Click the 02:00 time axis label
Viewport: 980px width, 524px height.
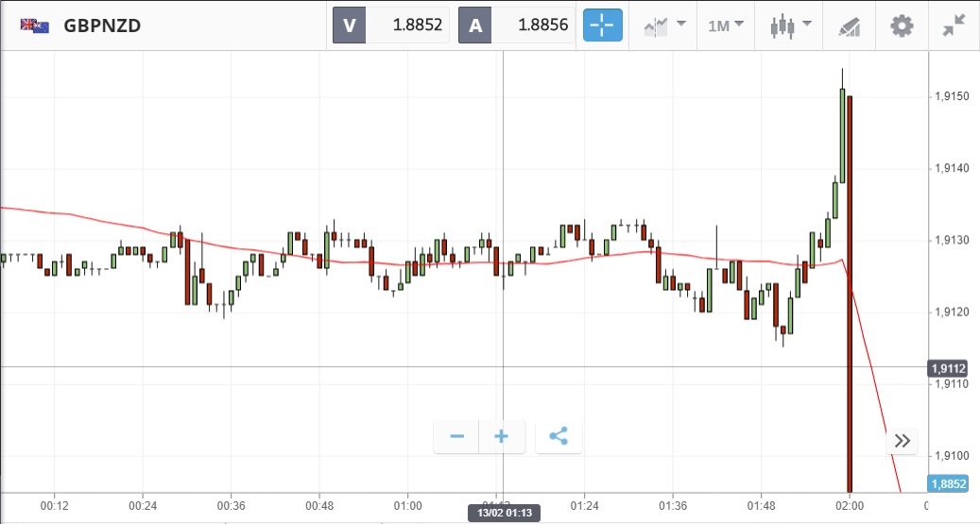click(x=850, y=505)
